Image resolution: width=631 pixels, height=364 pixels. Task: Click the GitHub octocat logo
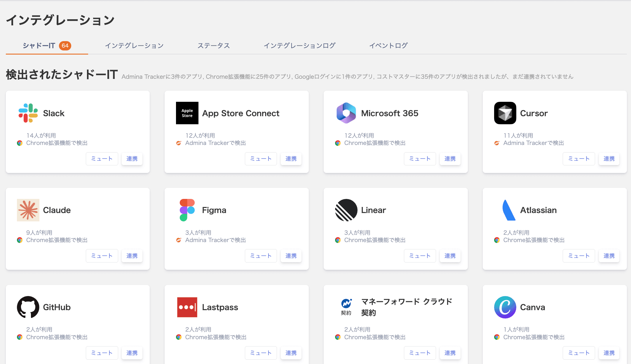pos(28,307)
